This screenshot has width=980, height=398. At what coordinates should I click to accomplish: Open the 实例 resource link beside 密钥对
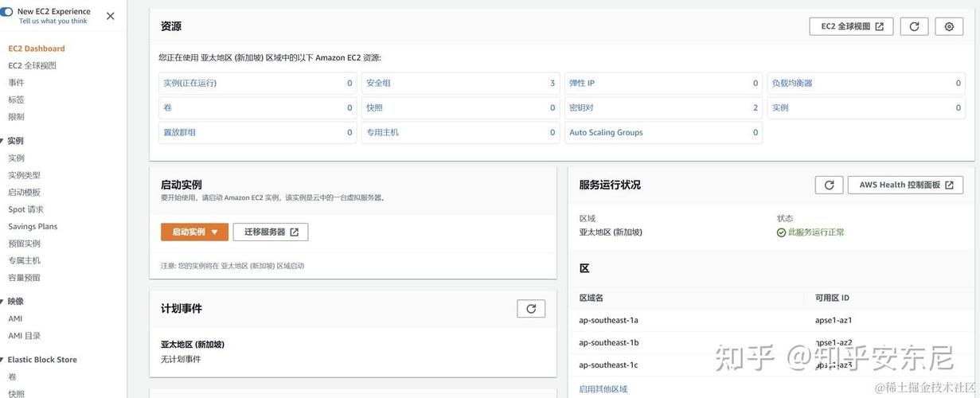click(x=780, y=107)
